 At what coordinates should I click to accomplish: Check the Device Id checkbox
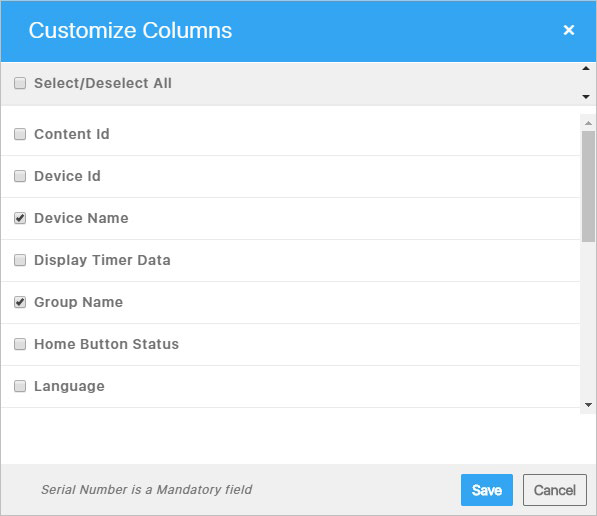[20, 176]
